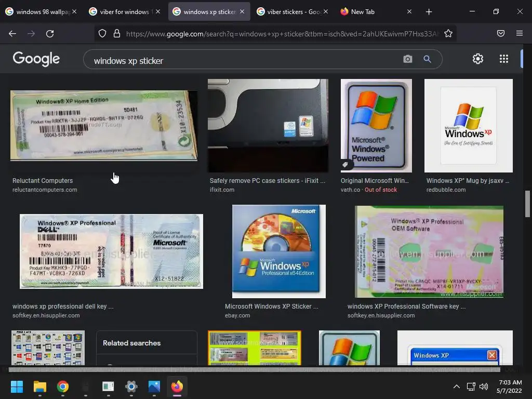Open the Google apps grid
The width and height of the screenshot is (532, 399).
point(504,59)
